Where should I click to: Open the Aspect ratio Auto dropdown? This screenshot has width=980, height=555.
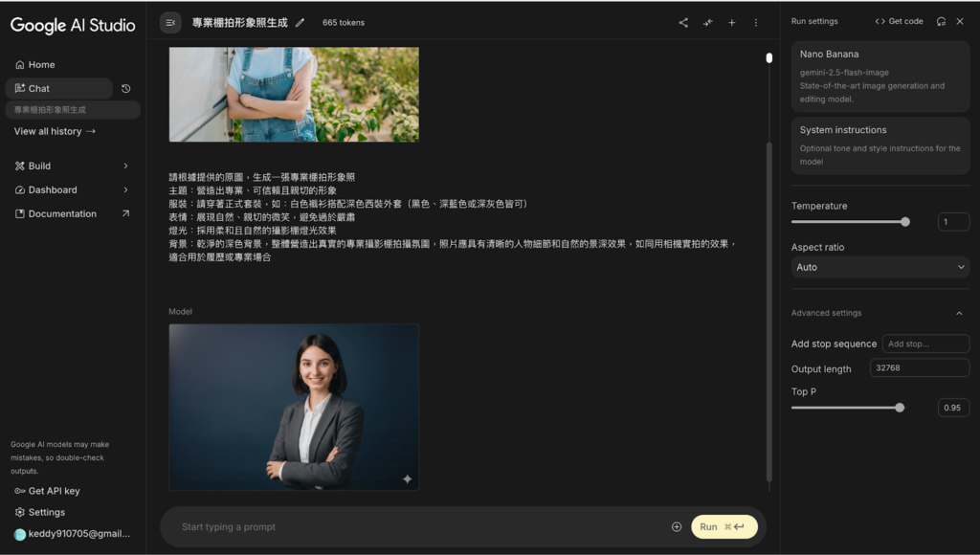[880, 267]
